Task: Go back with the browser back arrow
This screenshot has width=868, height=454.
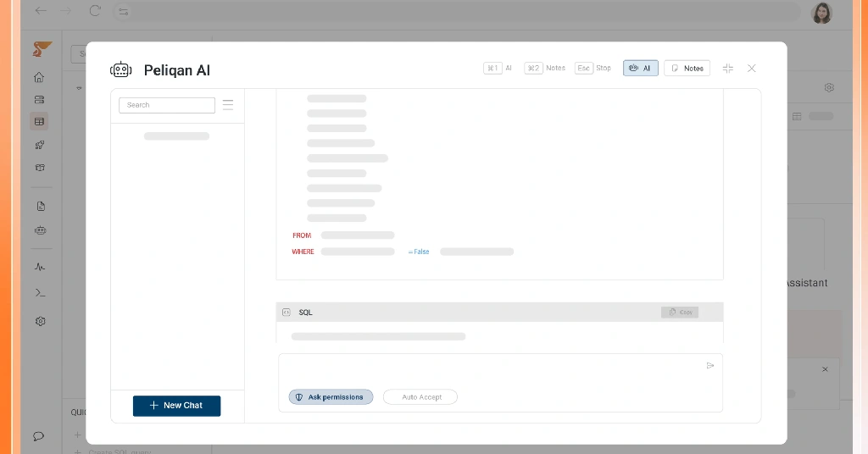Action: [41, 10]
